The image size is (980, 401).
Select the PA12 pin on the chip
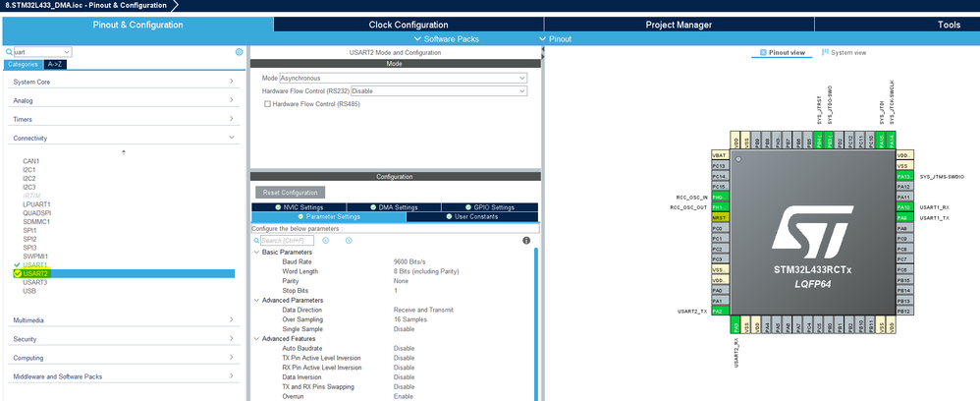tap(903, 187)
